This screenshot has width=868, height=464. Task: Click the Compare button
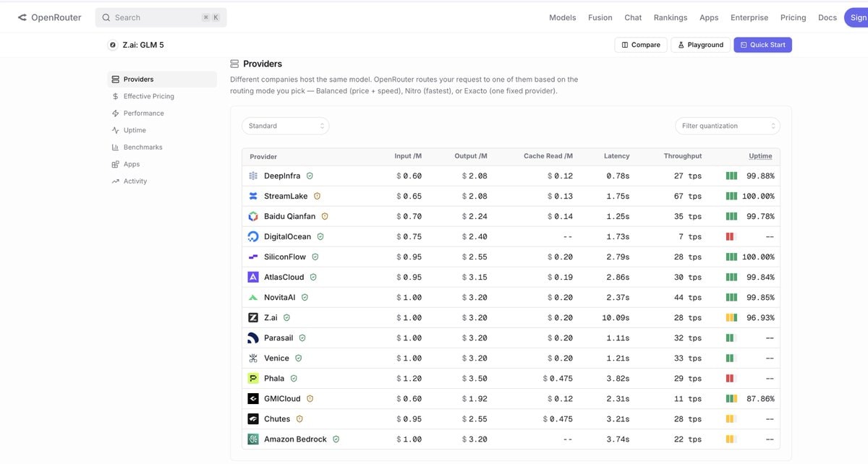coord(641,45)
